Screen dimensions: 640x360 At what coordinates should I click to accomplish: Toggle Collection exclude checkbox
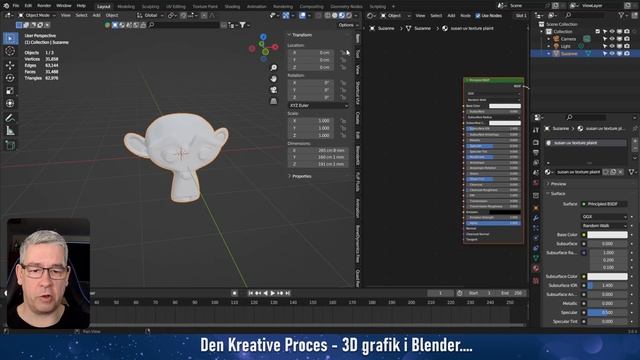[598, 31]
